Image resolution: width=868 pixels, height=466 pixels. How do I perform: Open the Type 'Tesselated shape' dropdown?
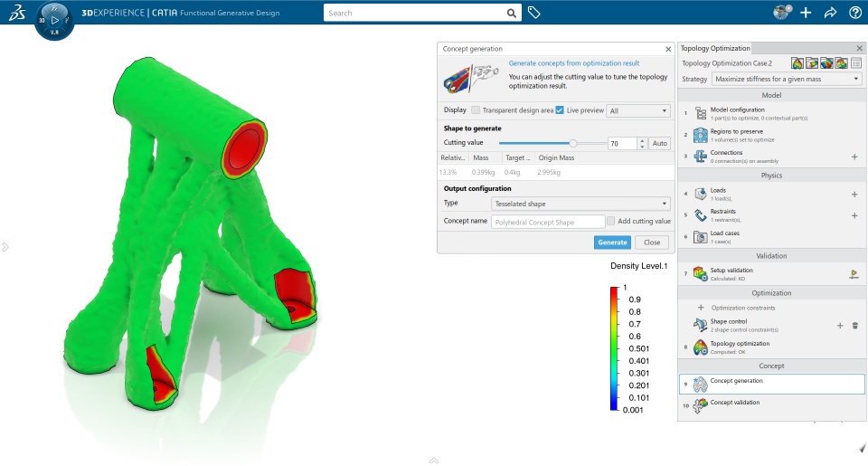580,204
